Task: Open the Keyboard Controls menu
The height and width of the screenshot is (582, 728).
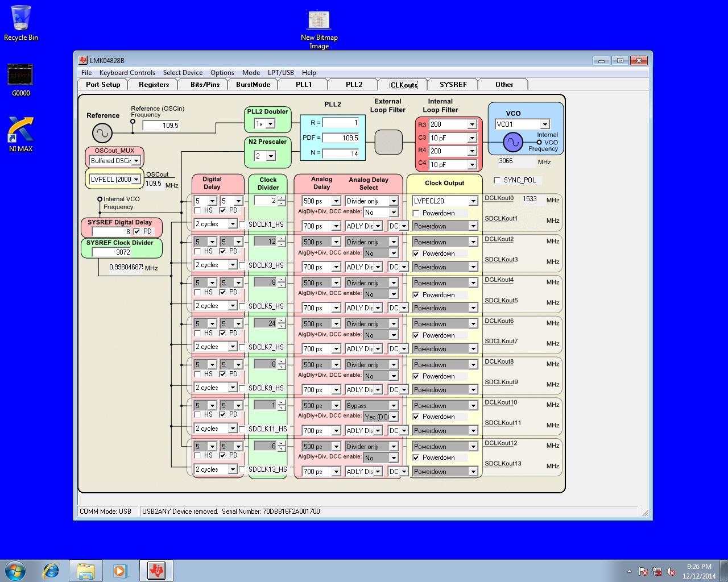Action: pyautogui.click(x=127, y=73)
